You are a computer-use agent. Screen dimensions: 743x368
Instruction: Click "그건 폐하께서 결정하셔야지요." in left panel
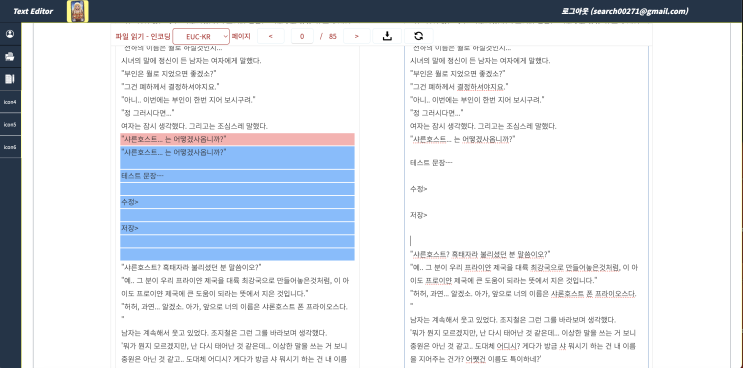pos(171,87)
